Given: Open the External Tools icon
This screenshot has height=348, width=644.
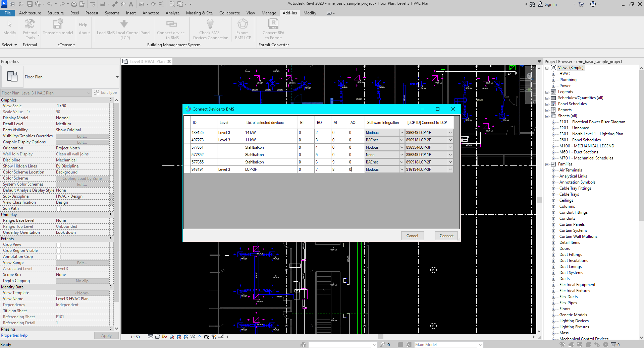Looking at the screenshot, I should tap(30, 24).
